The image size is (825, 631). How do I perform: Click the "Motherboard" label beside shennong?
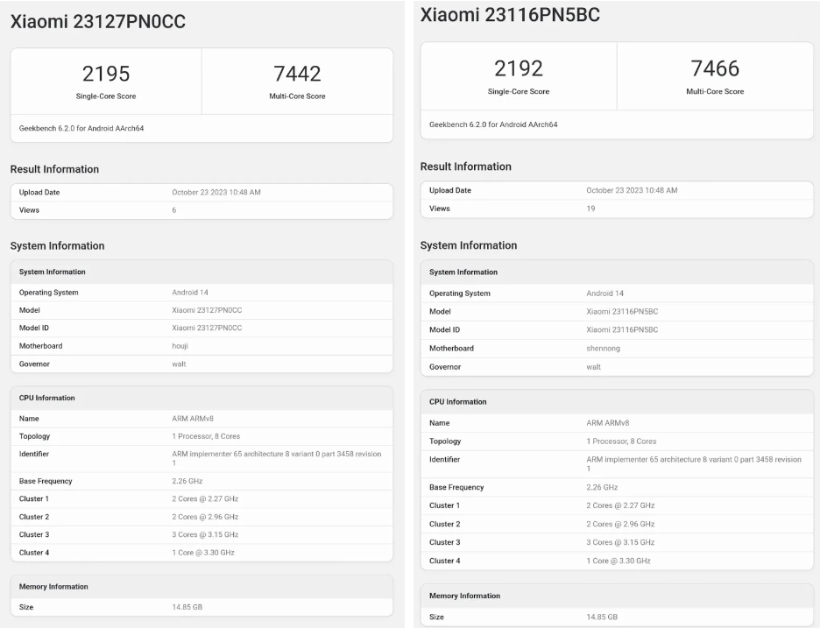coord(451,348)
